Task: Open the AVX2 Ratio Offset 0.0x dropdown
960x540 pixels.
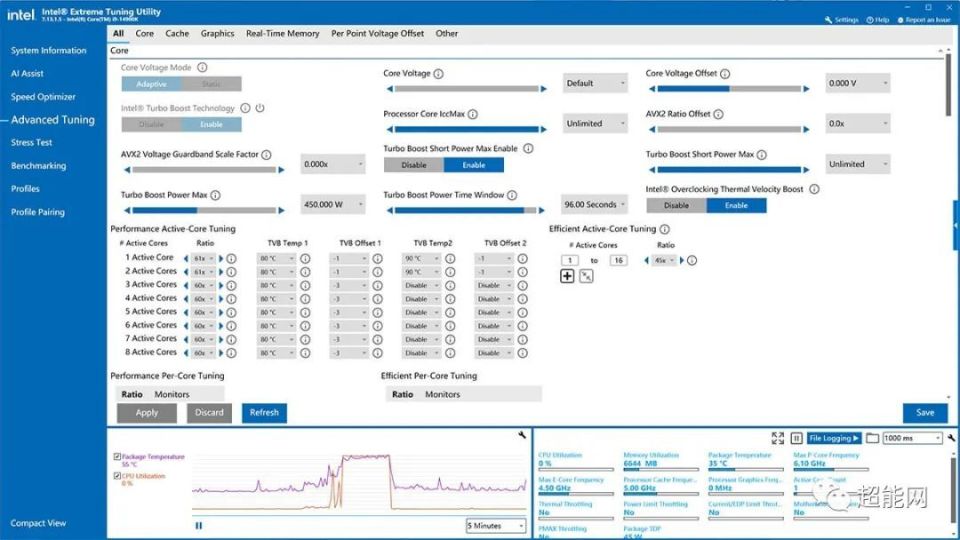Action: point(858,124)
